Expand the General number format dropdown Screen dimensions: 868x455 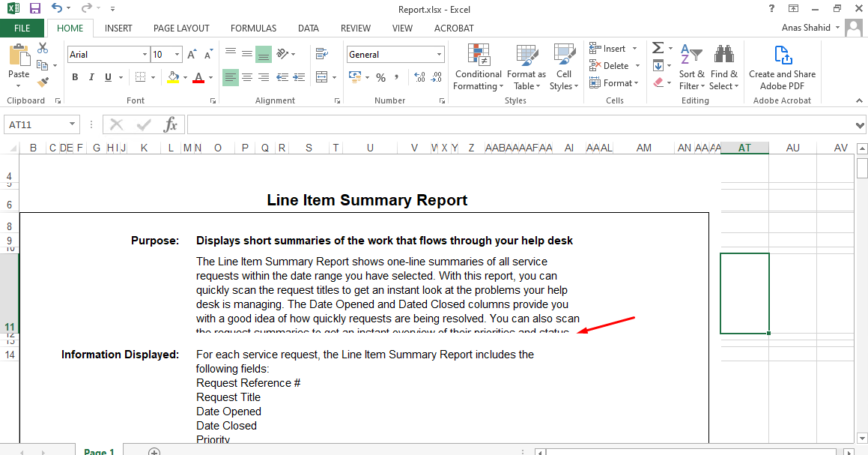pos(440,55)
